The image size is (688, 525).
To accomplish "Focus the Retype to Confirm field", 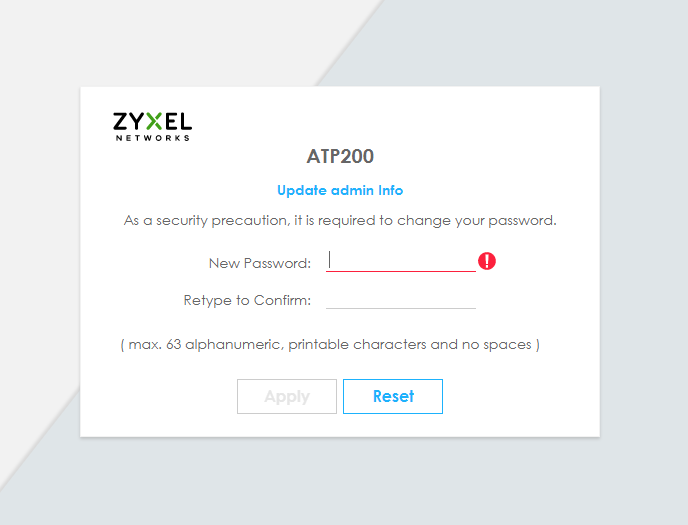I will (x=401, y=299).
